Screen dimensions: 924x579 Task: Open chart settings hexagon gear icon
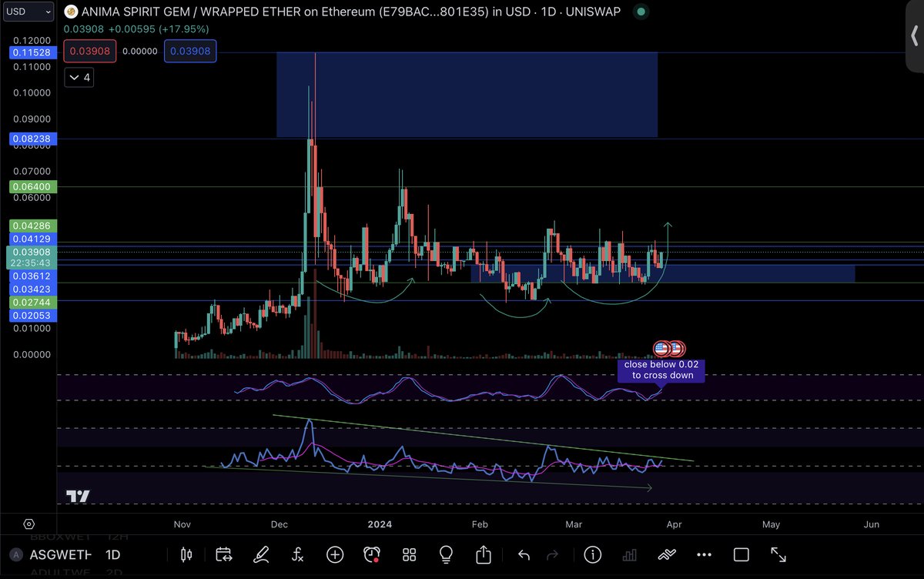coord(28,524)
